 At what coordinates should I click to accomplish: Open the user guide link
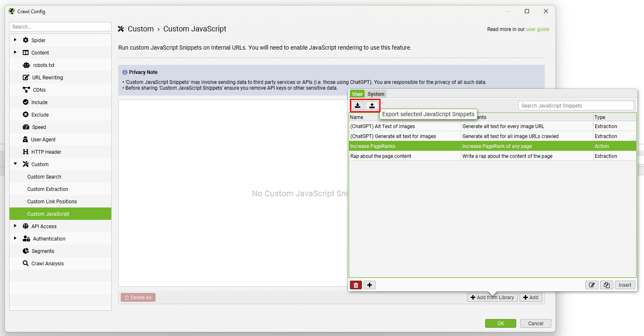(x=537, y=29)
